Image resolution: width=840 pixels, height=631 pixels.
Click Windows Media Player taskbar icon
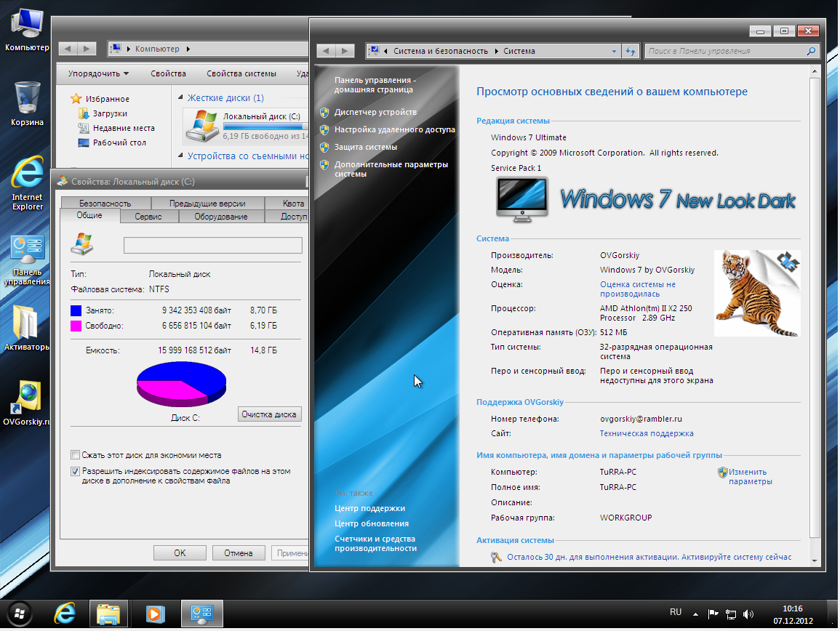[x=154, y=614]
